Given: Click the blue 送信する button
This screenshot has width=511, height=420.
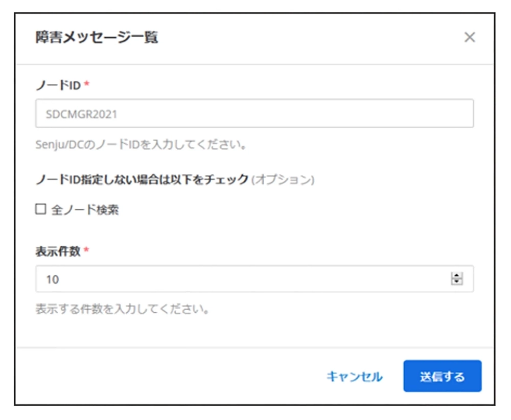Looking at the screenshot, I should pos(442,376).
